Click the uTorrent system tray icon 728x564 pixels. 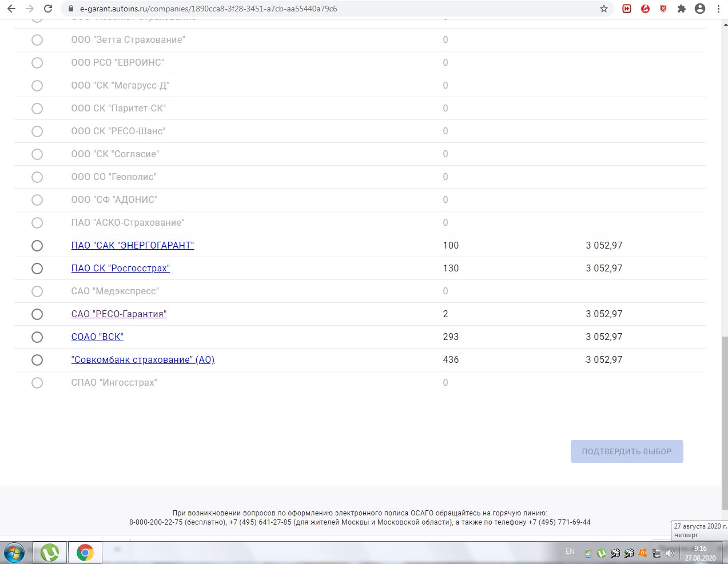point(602,553)
